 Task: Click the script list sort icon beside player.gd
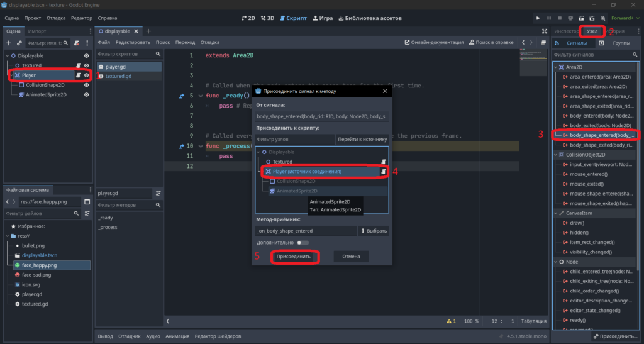pos(158,193)
